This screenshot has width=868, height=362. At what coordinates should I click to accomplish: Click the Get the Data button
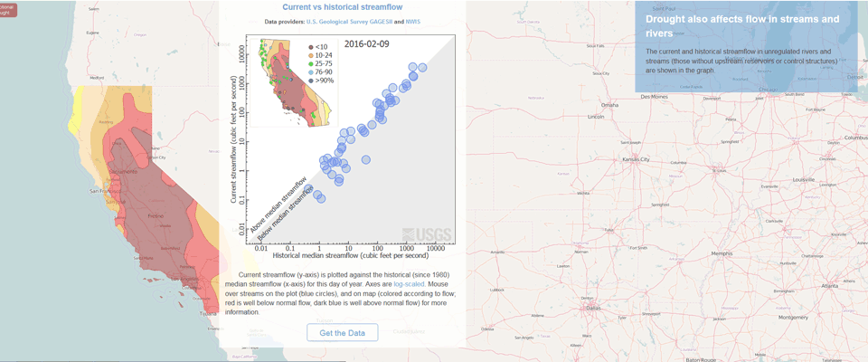tap(343, 333)
